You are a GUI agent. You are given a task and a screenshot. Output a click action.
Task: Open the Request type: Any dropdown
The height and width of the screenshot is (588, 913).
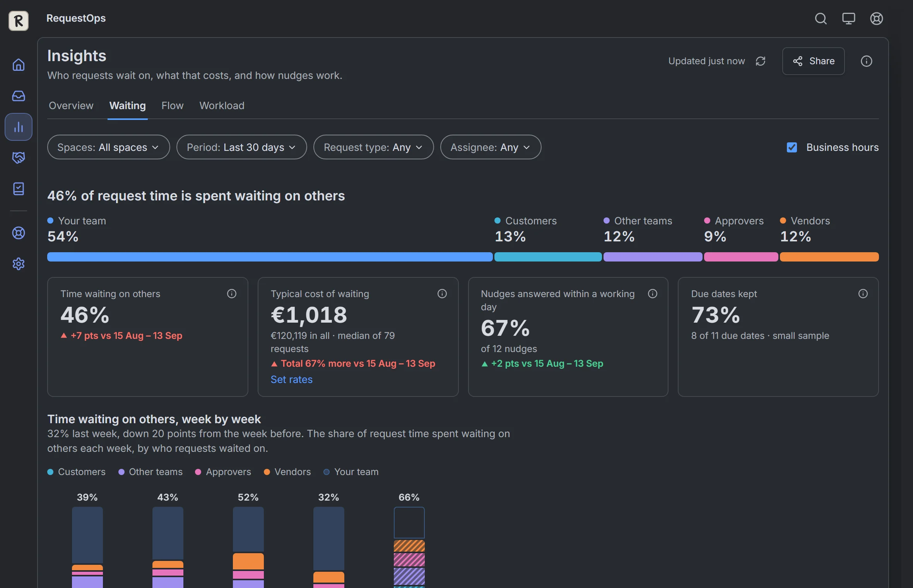click(x=373, y=147)
